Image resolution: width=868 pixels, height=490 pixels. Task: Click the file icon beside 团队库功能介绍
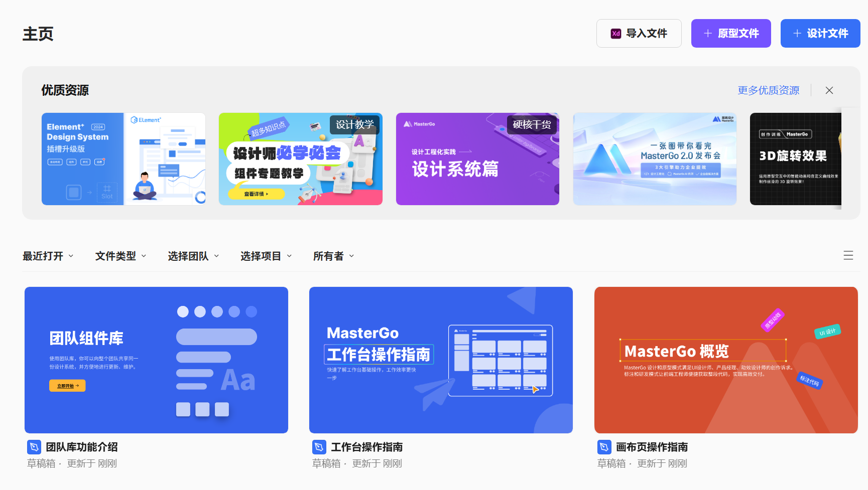pos(34,447)
